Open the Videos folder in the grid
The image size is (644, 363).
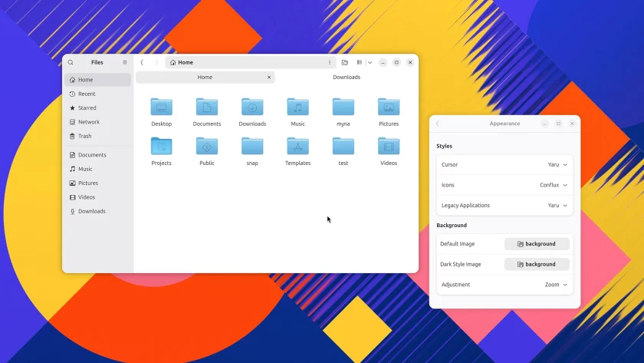pos(389,147)
